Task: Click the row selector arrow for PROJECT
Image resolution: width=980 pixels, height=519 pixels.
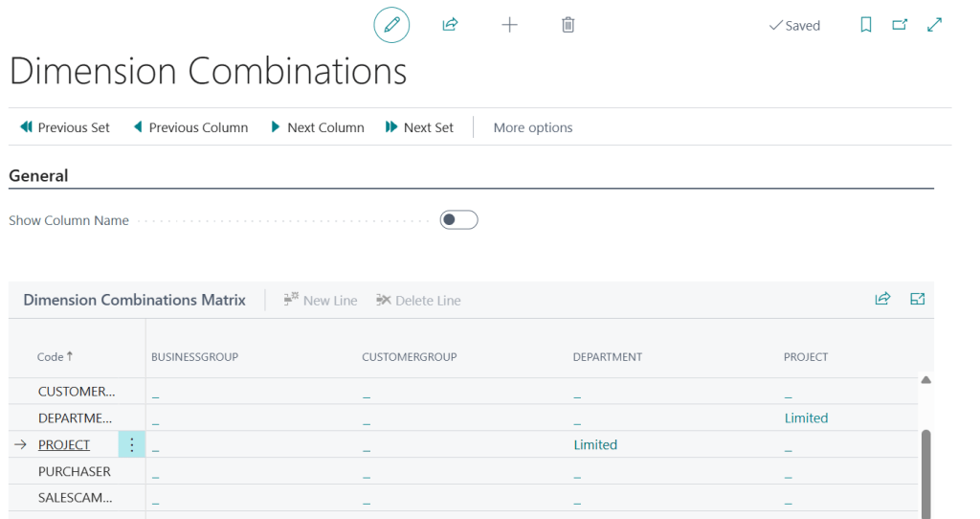Action: click(x=21, y=444)
